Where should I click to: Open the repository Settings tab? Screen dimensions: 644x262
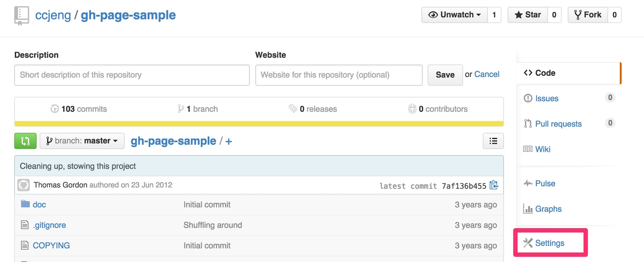click(549, 243)
